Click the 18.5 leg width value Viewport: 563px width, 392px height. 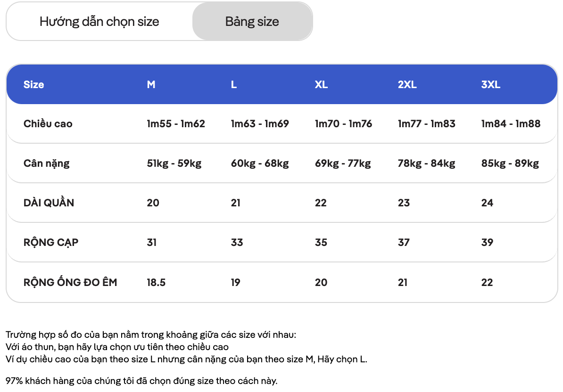pos(156,283)
